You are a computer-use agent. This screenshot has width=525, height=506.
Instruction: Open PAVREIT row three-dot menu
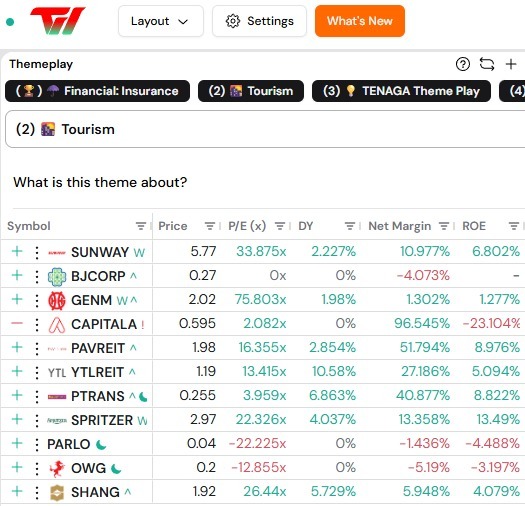[37, 349]
